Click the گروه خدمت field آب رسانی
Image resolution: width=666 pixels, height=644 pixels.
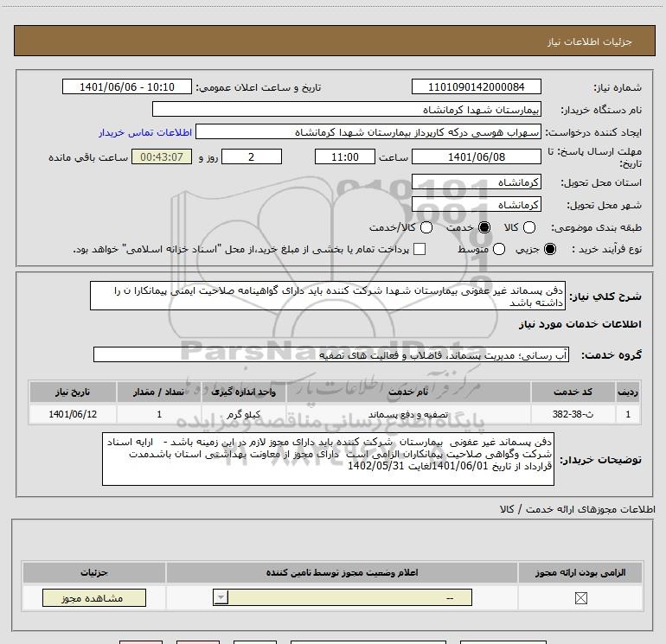pyautogui.click(x=331, y=355)
